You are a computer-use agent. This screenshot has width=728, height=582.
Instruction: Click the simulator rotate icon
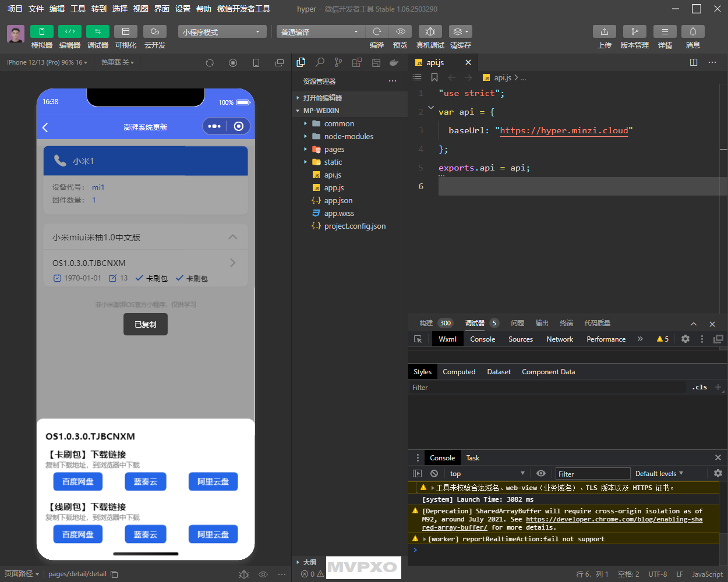pyautogui.click(x=210, y=63)
